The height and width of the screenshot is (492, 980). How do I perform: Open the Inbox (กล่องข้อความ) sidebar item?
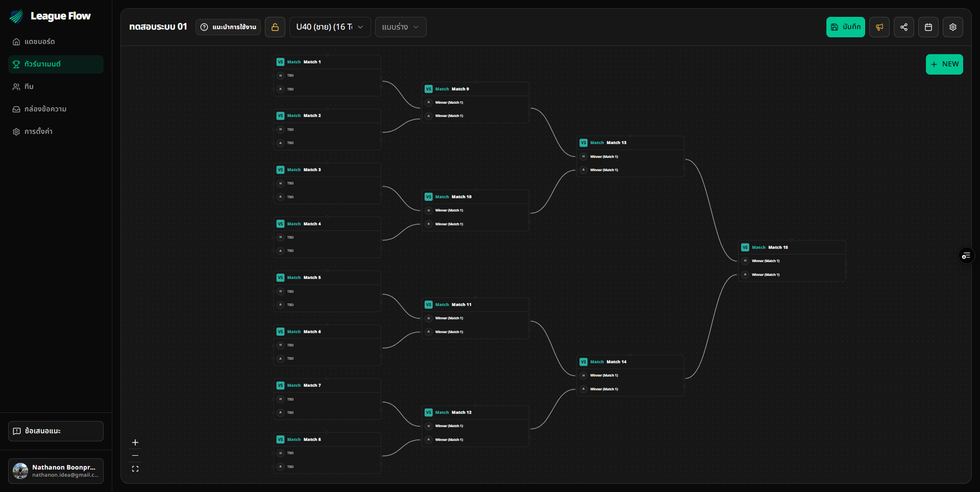56,109
